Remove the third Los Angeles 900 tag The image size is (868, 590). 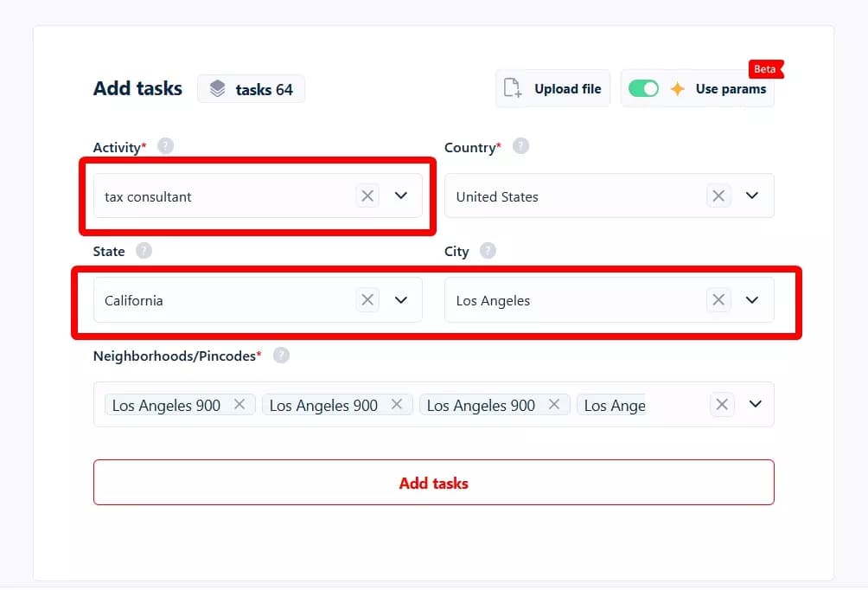tap(554, 404)
